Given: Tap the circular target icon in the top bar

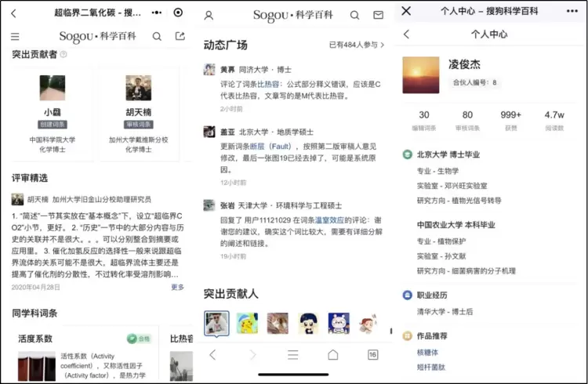Looking at the screenshot, I should pos(178,13).
